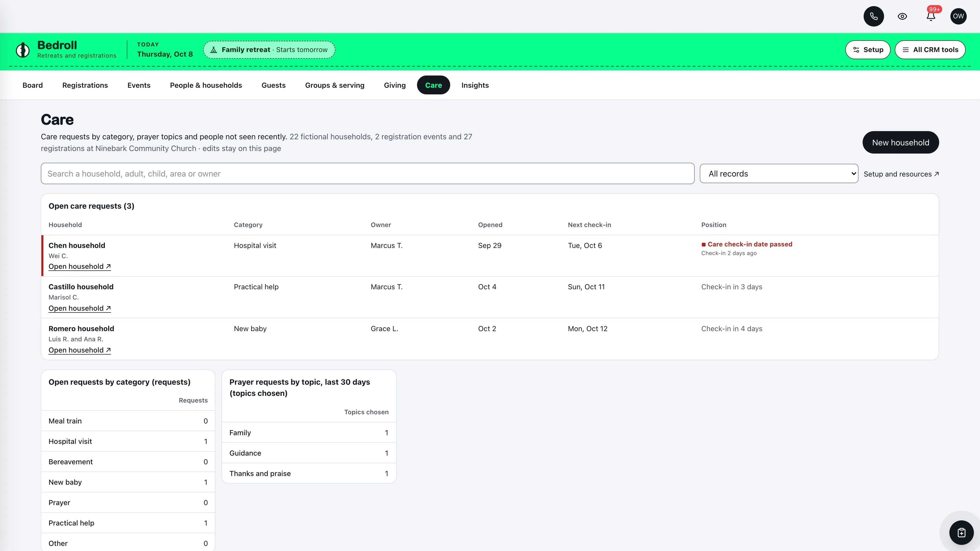Click the Opened column header
This screenshot has height=551, width=980.
point(490,225)
